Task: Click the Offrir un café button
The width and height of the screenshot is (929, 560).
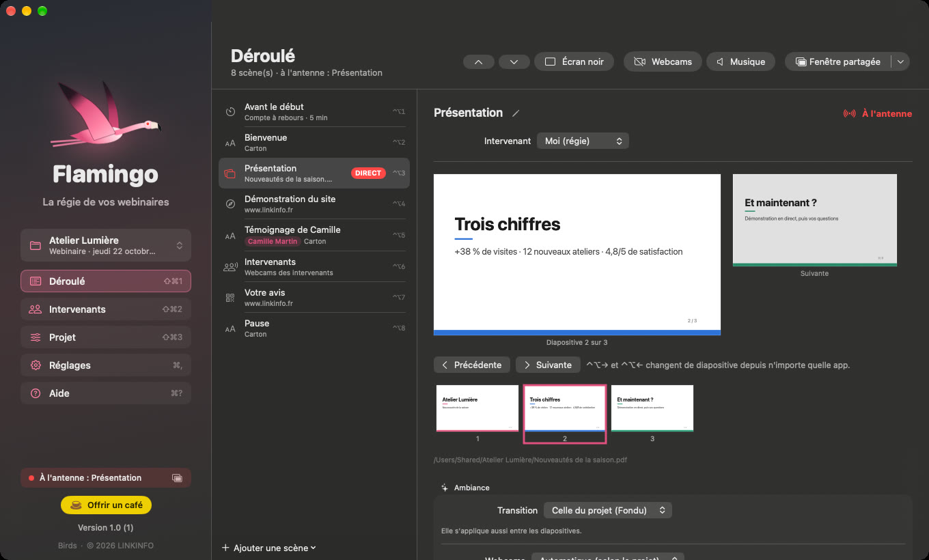Action: tap(106, 505)
